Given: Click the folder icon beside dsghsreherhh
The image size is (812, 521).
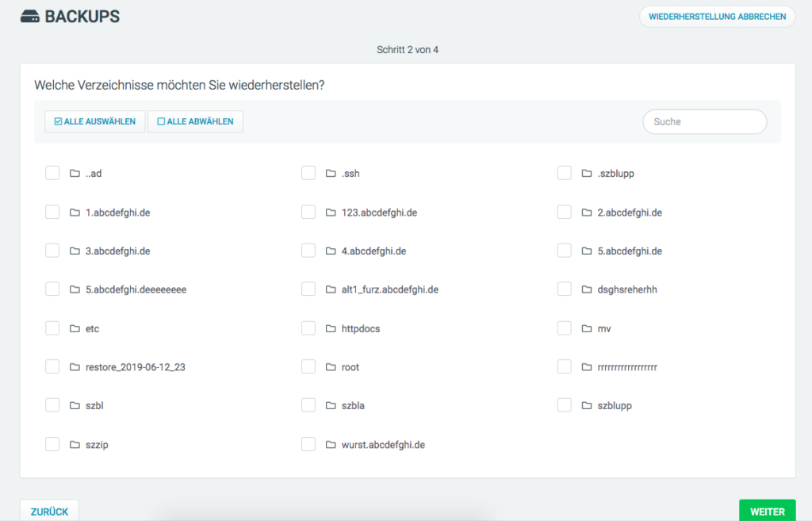Looking at the screenshot, I should [x=586, y=289].
